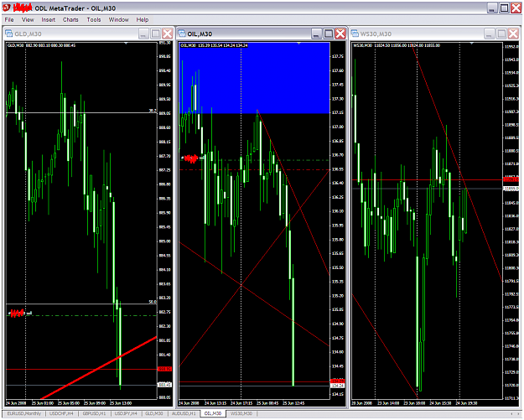Open the File menu

[9, 20]
